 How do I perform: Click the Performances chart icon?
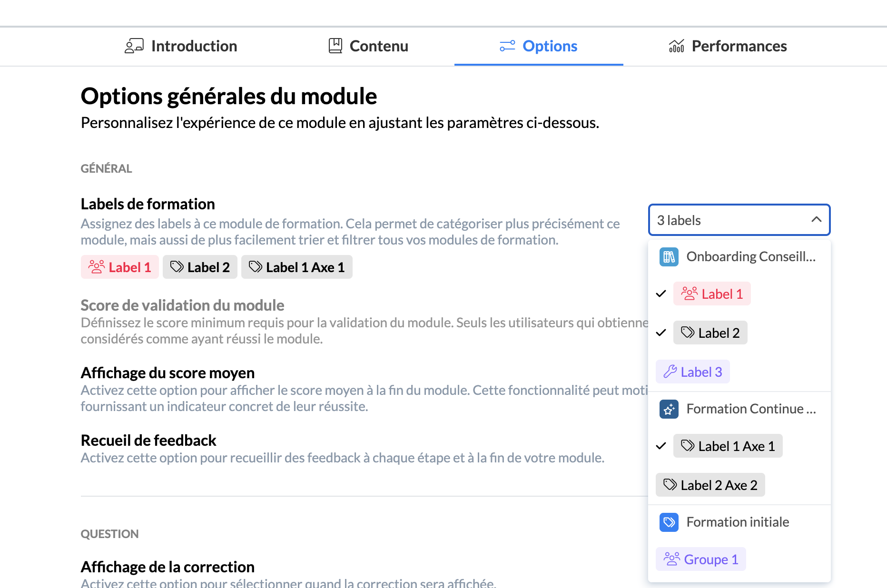676,46
